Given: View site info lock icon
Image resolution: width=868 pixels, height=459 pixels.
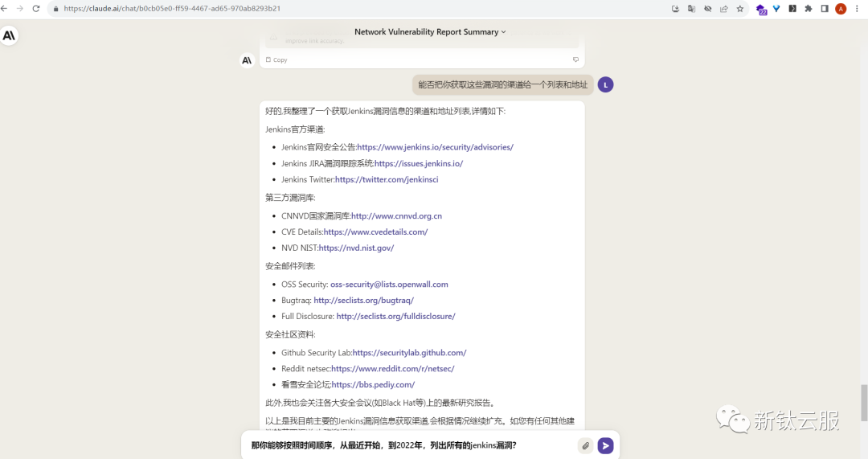Looking at the screenshot, I should coord(55,9).
